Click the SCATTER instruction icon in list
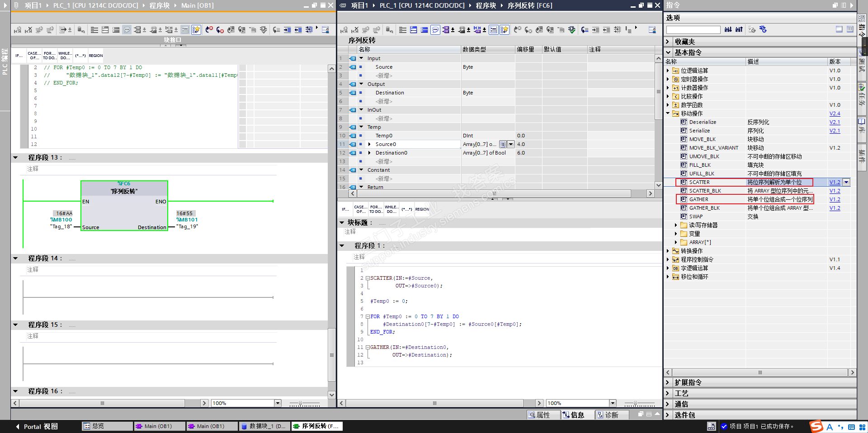Screen dimensions: 868x433 pyautogui.click(x=684, y=182)
